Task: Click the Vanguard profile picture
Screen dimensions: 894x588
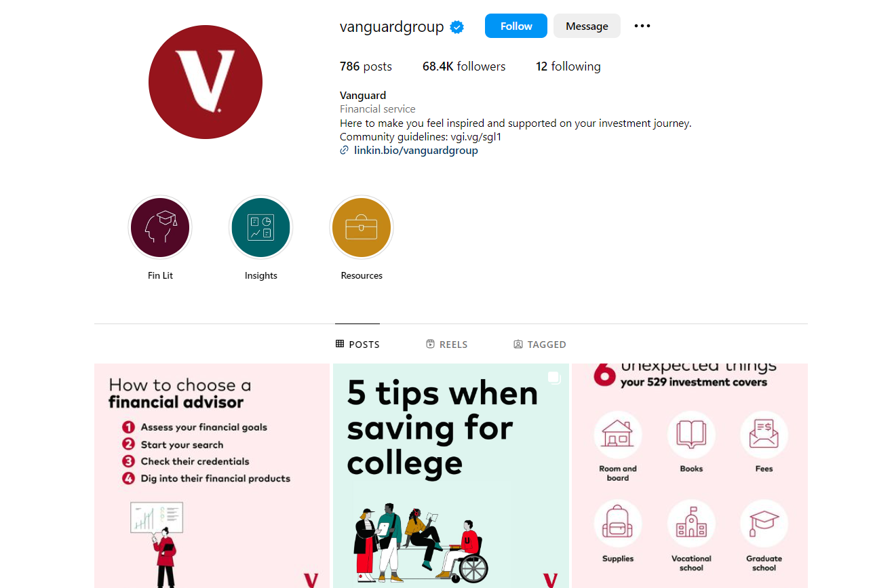Action: pyautogui.click(x=206, y=82)
